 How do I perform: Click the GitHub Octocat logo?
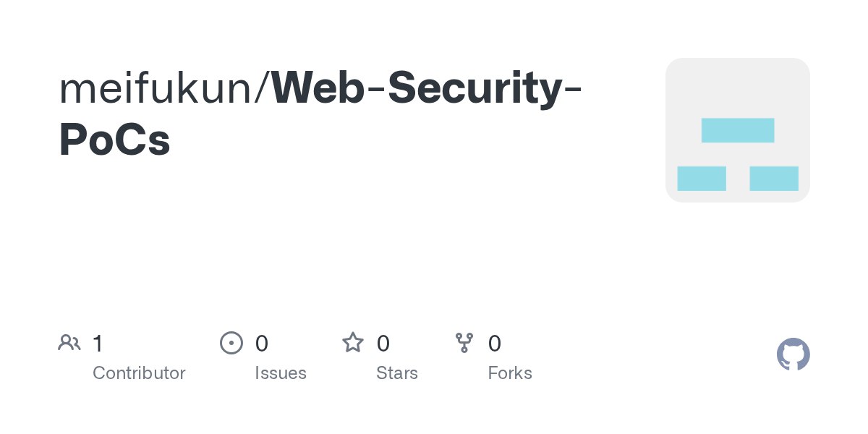[793, 354]
